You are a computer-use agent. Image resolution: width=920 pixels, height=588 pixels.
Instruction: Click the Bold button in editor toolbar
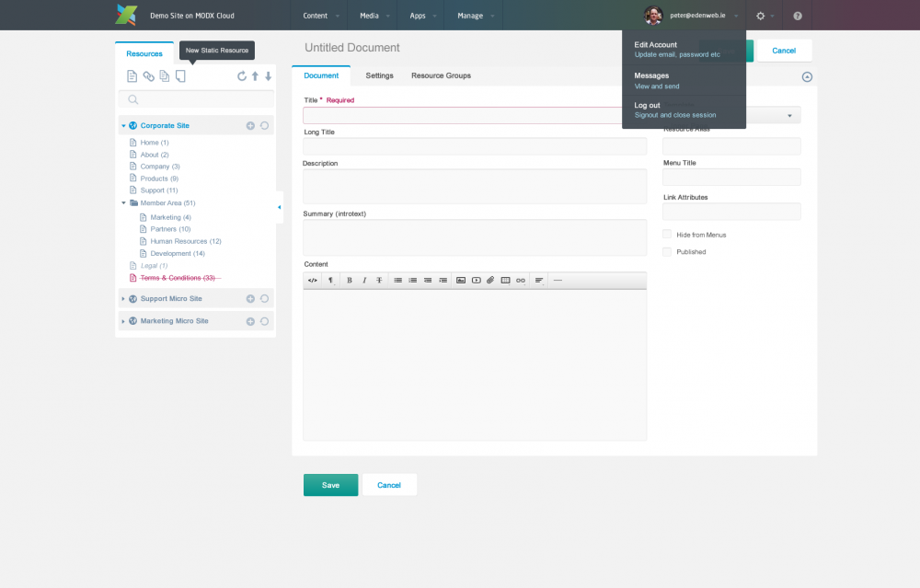(x=350, y=280)
